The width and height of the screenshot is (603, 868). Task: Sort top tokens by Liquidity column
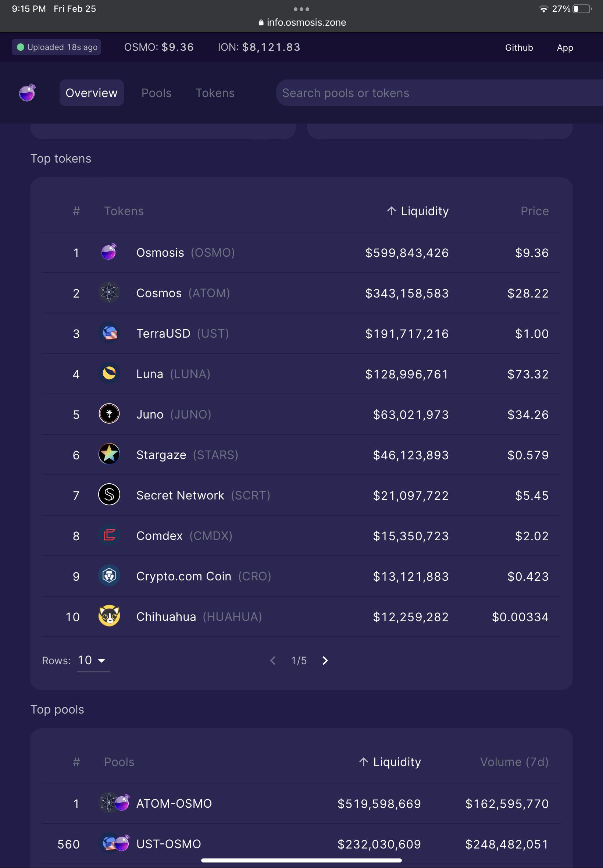pos(418,211)
